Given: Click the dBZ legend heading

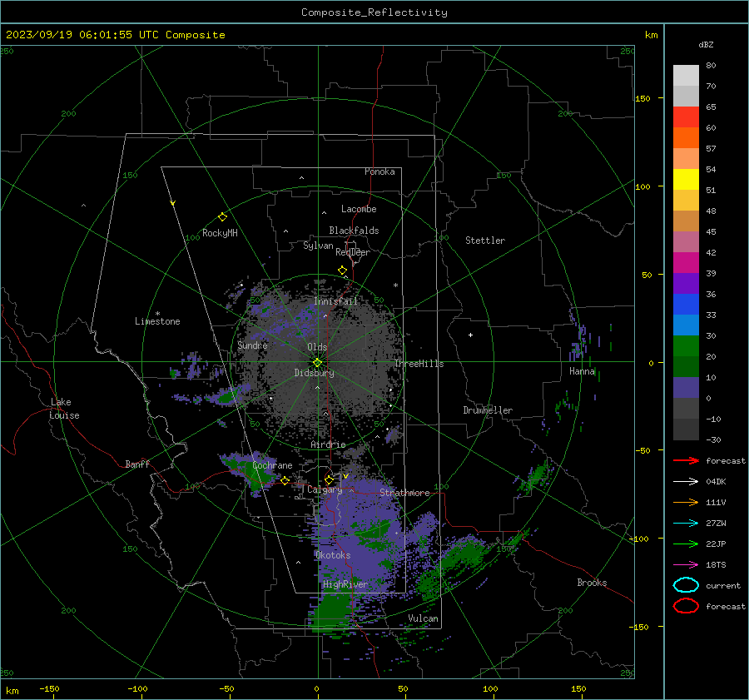Looking at the screenshot, I should coord(706,44).
